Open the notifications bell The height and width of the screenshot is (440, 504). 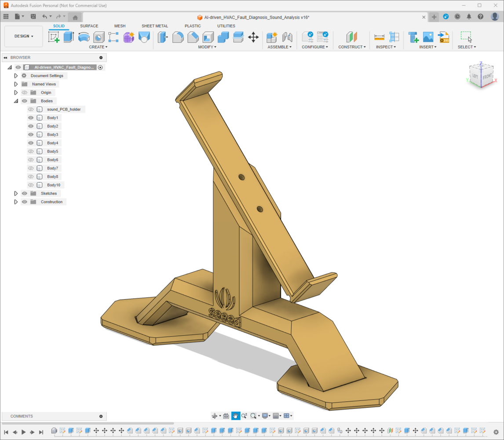coord(469,17)
